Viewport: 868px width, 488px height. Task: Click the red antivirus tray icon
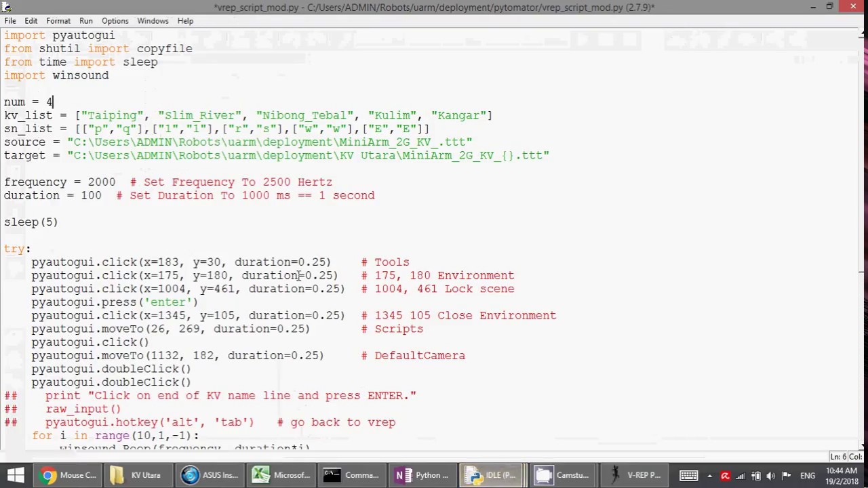pos(726,476)
